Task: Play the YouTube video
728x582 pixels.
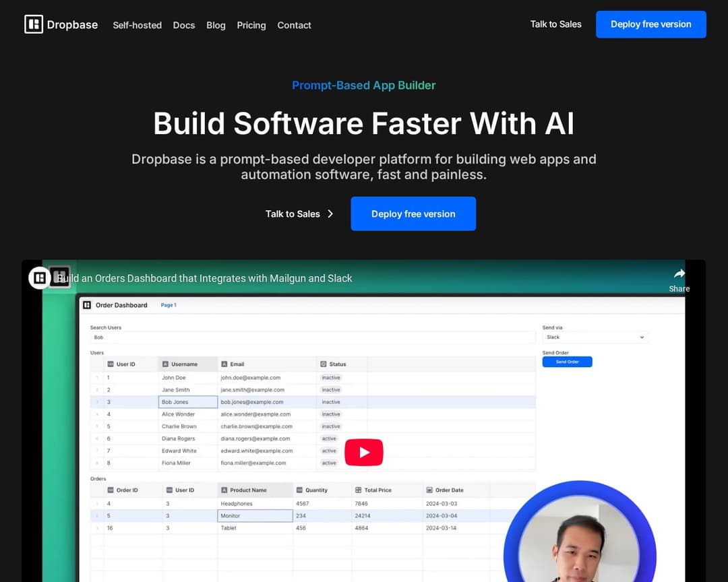Action: pyautogui.click(x=364, y=452)
